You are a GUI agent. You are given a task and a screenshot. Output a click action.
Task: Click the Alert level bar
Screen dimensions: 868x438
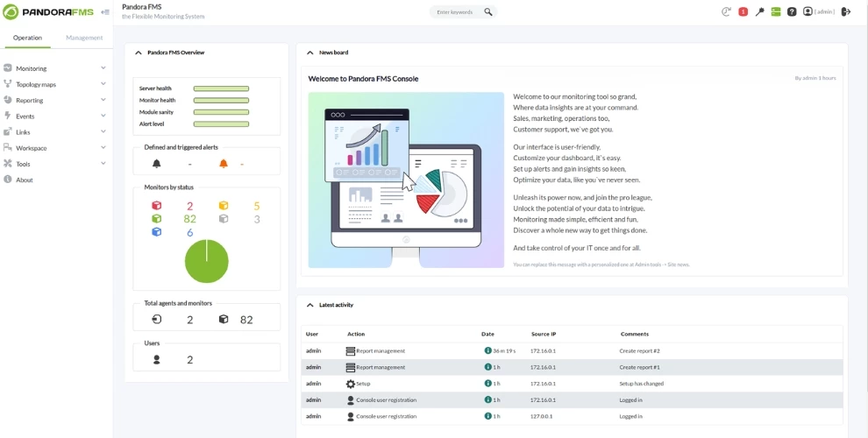[x=221, y=124]
